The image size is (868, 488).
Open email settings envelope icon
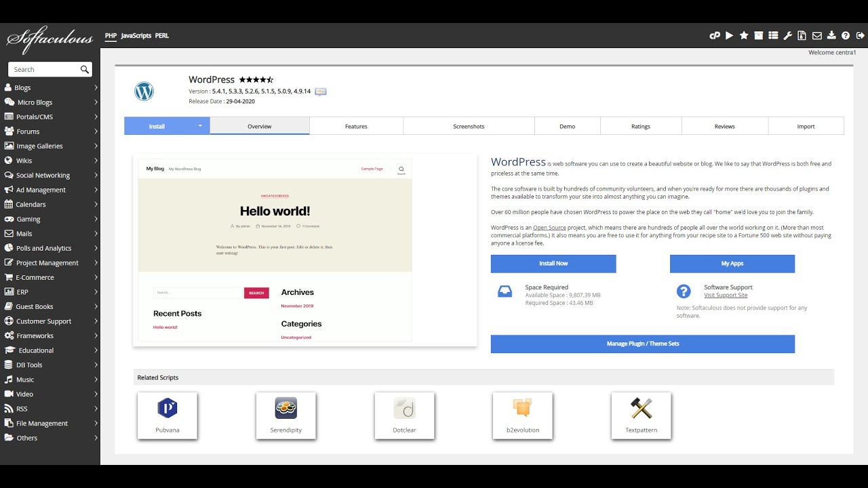816,36
